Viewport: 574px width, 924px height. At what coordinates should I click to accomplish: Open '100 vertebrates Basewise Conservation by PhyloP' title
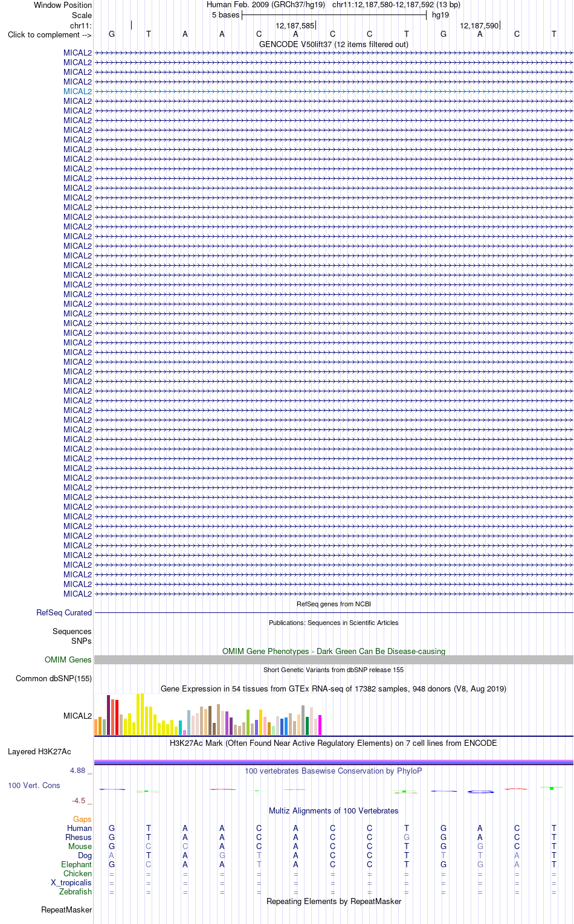click(334, 771)
